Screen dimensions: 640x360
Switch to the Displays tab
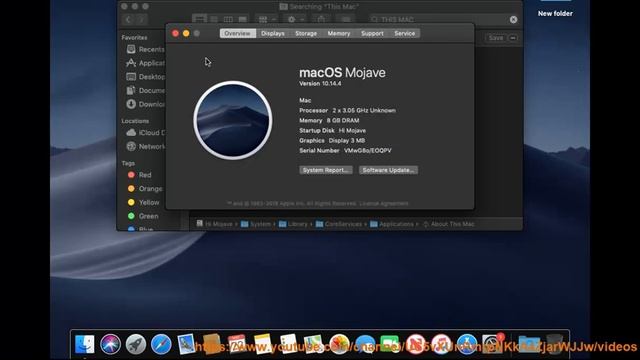click(x=273, y=33)
